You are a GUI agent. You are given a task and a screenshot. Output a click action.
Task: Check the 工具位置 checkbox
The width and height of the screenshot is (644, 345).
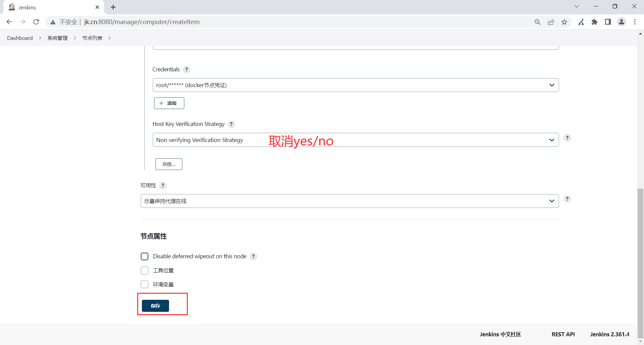pos(145,270)
